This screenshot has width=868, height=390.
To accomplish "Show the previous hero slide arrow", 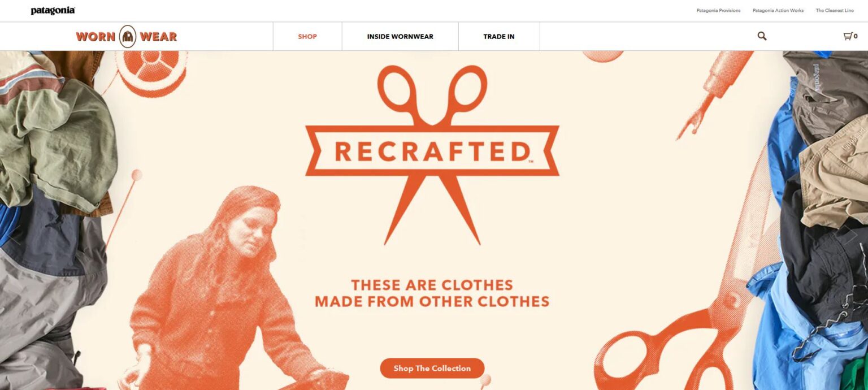I will click(x=15, y=236).
